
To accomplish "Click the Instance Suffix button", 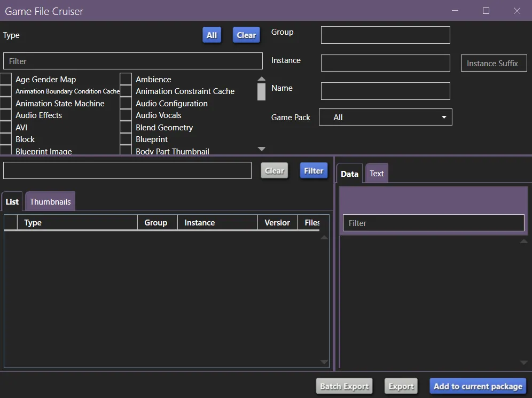I will (x=494, y=63).
